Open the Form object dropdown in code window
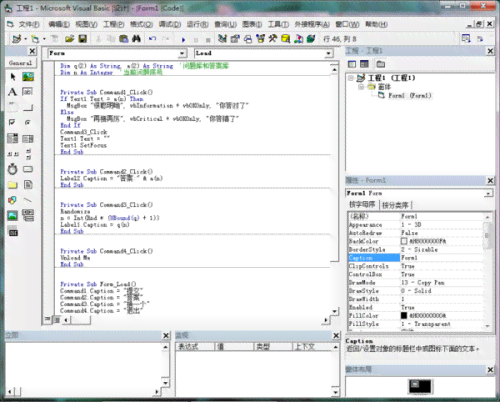 182,53
